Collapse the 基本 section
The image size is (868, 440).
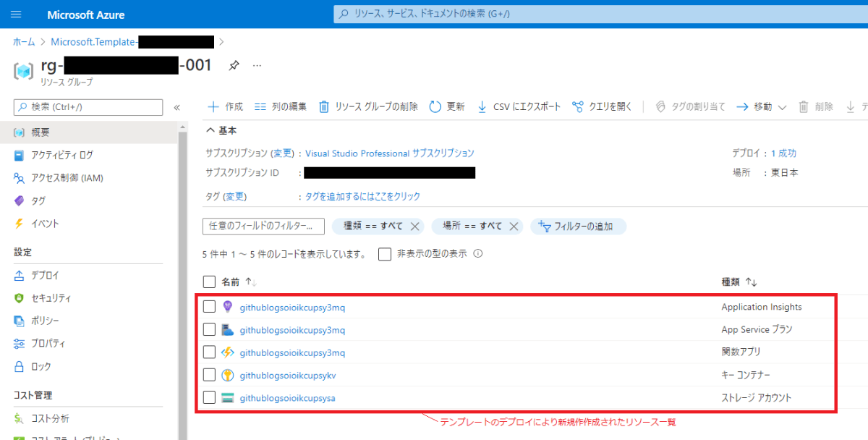click(x=222, y=130)
